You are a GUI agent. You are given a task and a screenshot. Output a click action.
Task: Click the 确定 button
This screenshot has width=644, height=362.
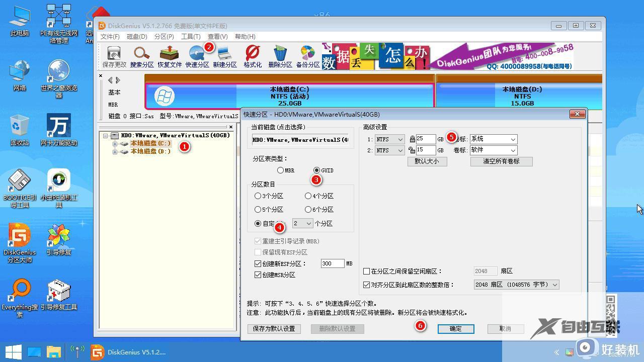coord(455,329)
